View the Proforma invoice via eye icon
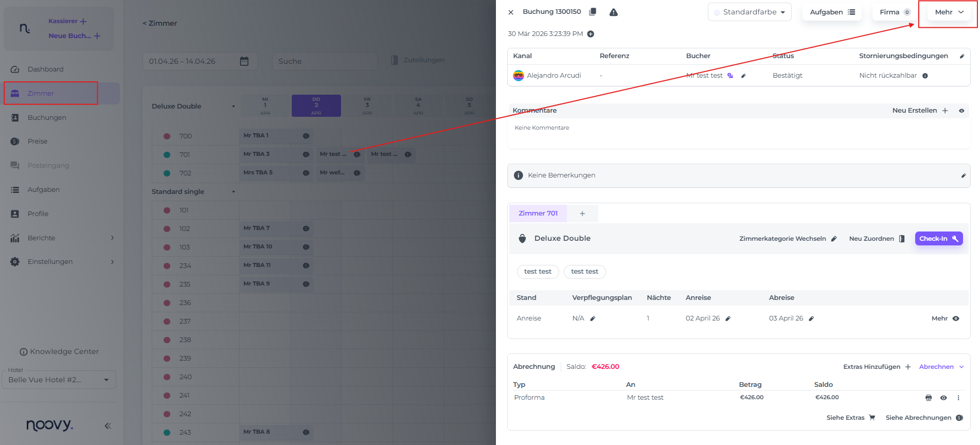This screenshot has height=445, width=980. (x=943, y=398)
